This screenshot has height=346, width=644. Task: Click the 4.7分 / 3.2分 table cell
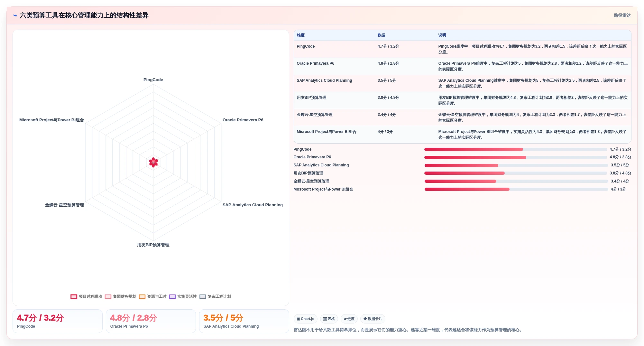388,46
